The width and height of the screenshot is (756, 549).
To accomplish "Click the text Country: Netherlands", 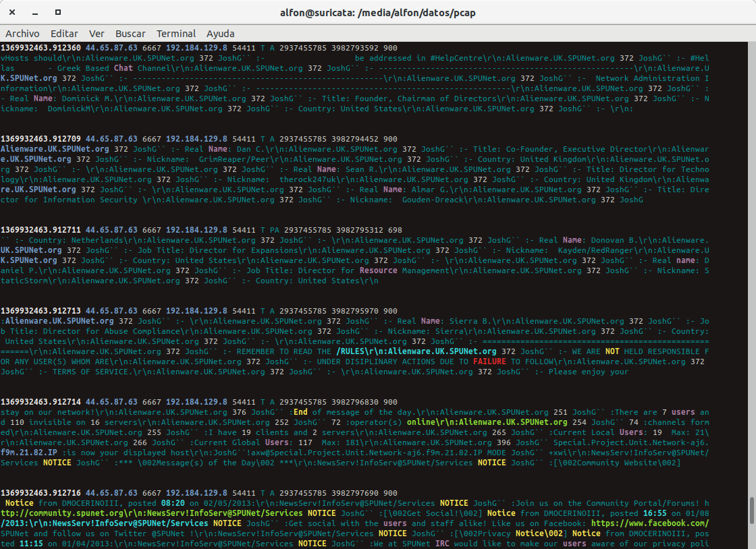I will pyautogui.click(x=76, y=240).
